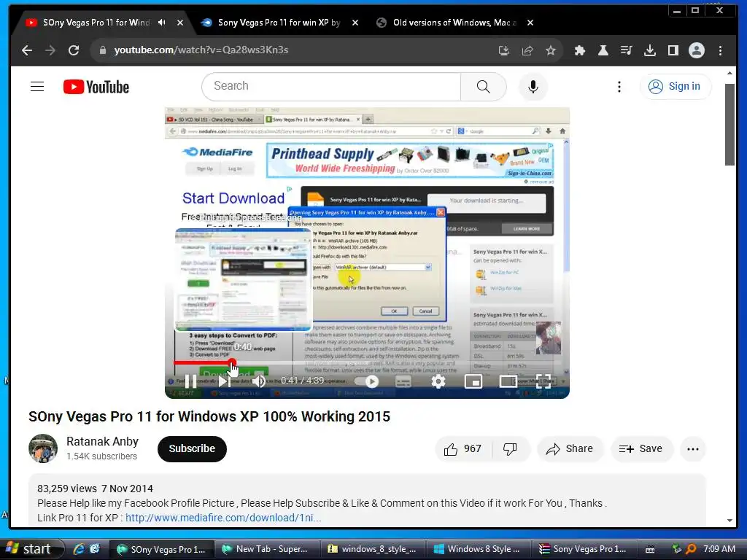
Task: Mute the video player volume
Action: coord(259,381)
